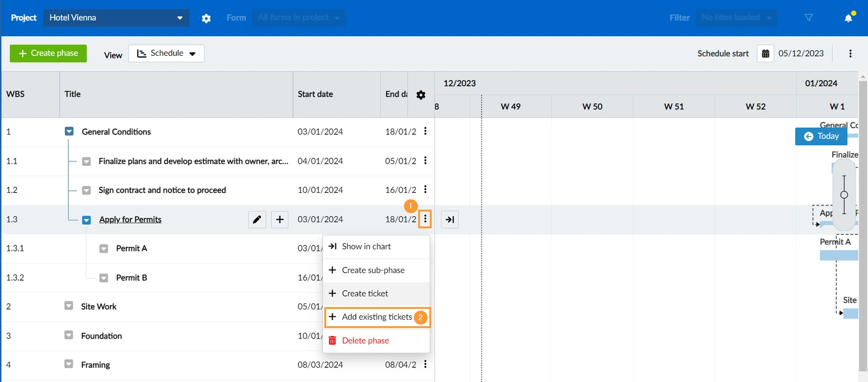Viewport: 868px width, 382px height.
Task: Click the Today button in the chart
Action: click(x=821, y=136)
